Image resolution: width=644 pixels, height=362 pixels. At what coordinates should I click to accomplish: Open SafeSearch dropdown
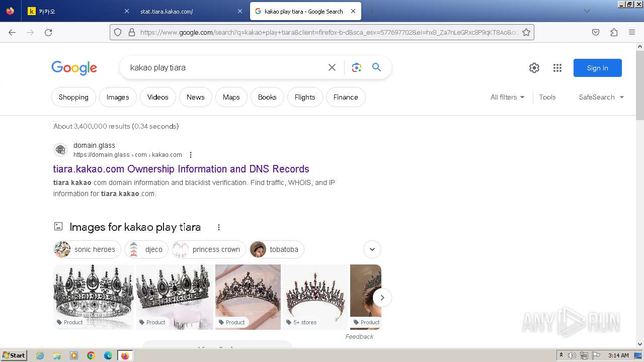(601, 97)
